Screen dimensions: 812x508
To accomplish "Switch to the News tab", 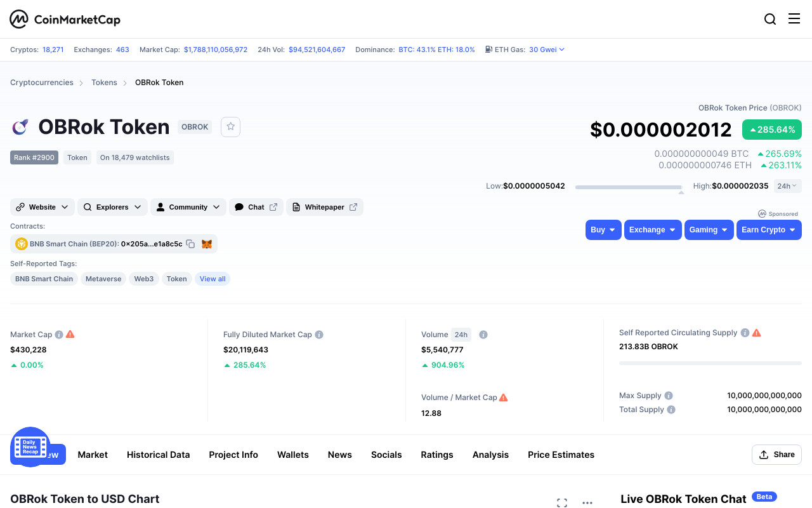I will pos(340,455).
